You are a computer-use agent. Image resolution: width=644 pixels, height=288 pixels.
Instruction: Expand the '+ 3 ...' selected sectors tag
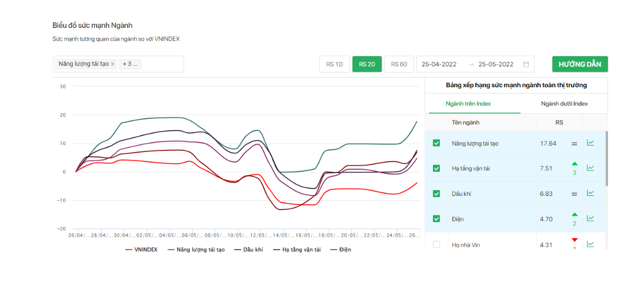(130, 64)
